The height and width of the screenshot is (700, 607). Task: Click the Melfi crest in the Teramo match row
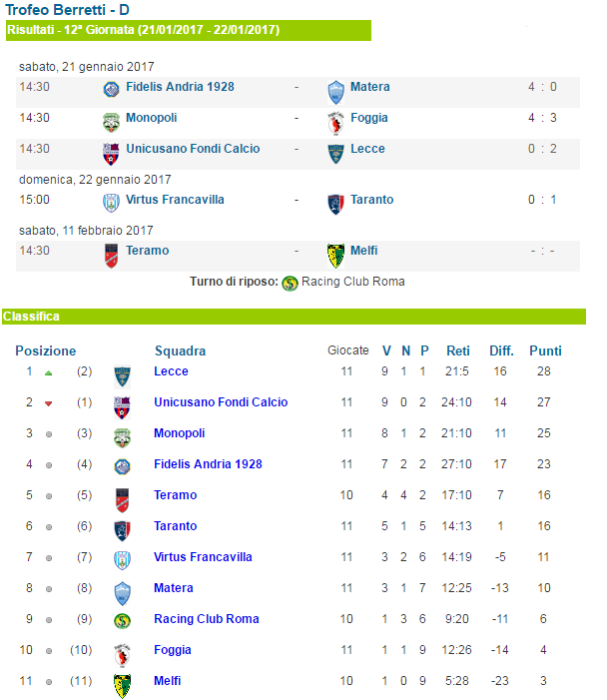tap(335, 256)
